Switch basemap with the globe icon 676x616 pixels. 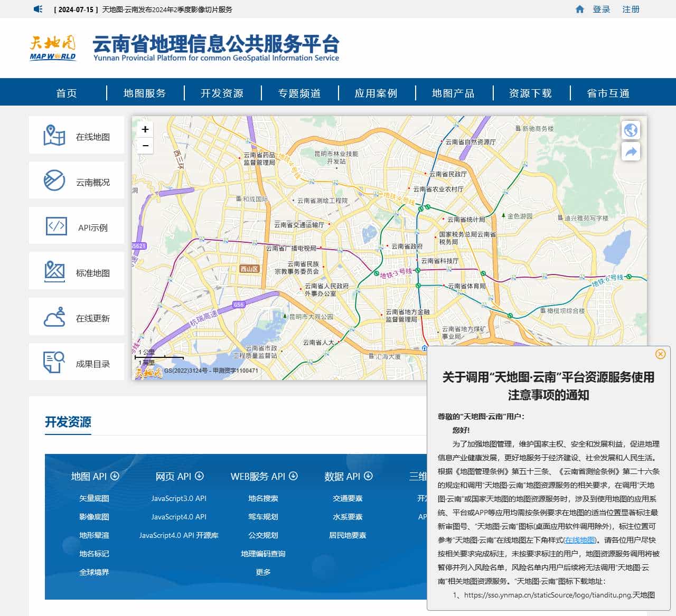click(631, 130)
